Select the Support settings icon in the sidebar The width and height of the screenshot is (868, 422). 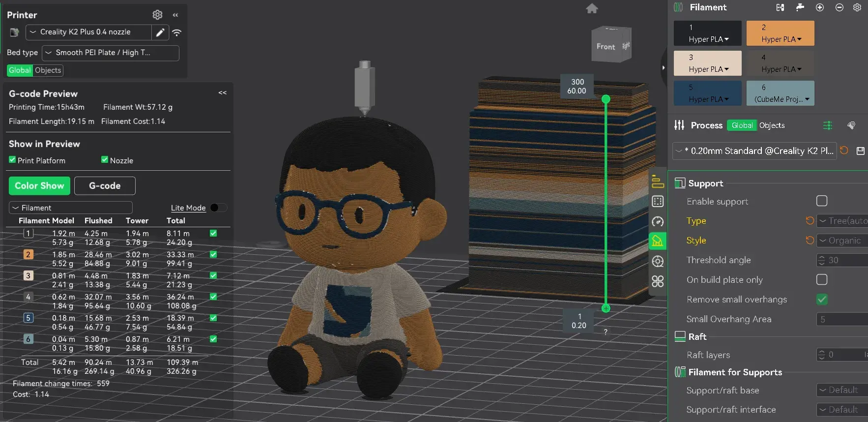tap(658, 241)
